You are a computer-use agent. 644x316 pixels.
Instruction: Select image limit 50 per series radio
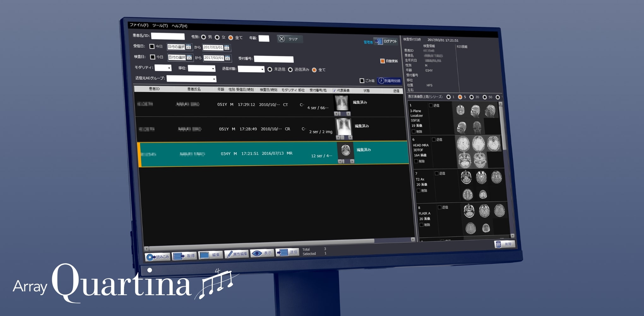point(485,97)
